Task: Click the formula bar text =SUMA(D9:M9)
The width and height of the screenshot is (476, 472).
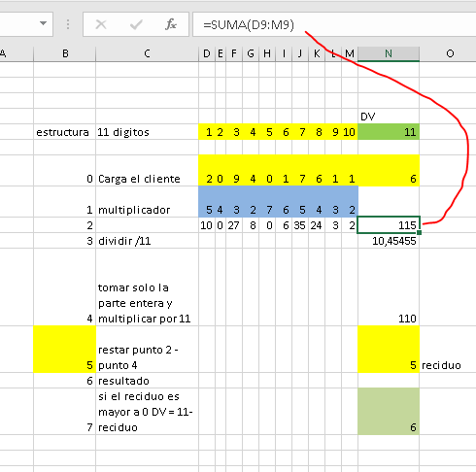Action: (x=249, y=25)
